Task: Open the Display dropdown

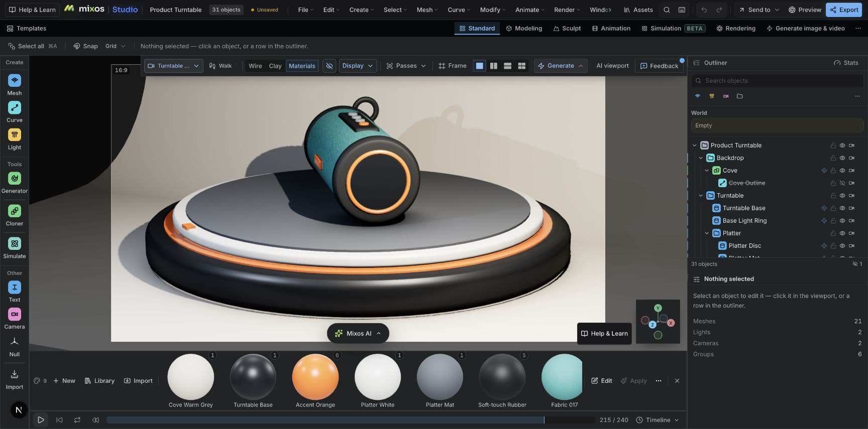Action: click(358, 66)
